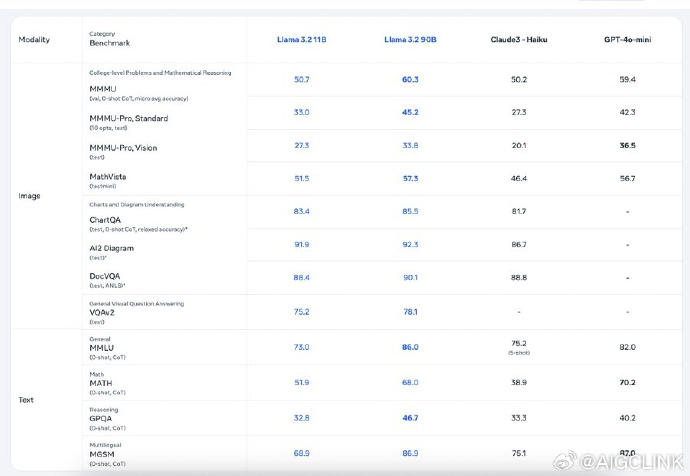Click the 32.8 GPQA score
Viewport: 690px width, 476px height.
[x=301, y=418]
